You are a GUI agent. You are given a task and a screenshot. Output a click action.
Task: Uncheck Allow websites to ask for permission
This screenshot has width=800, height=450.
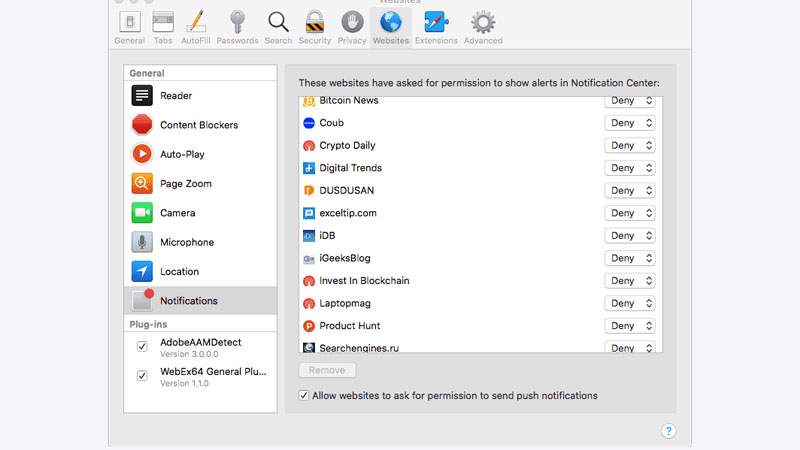pyautogui.click(x=304, y=395)
